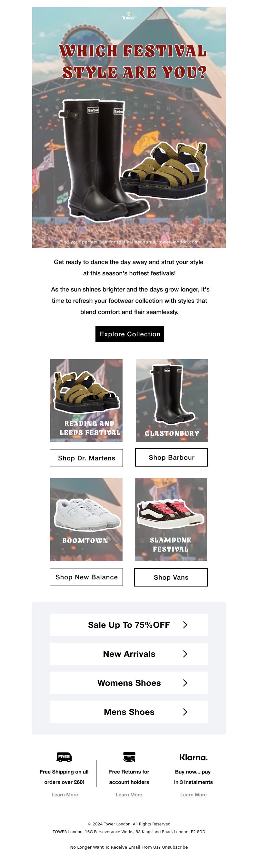Click the Unsubscribe link

[x=175, y=847]
